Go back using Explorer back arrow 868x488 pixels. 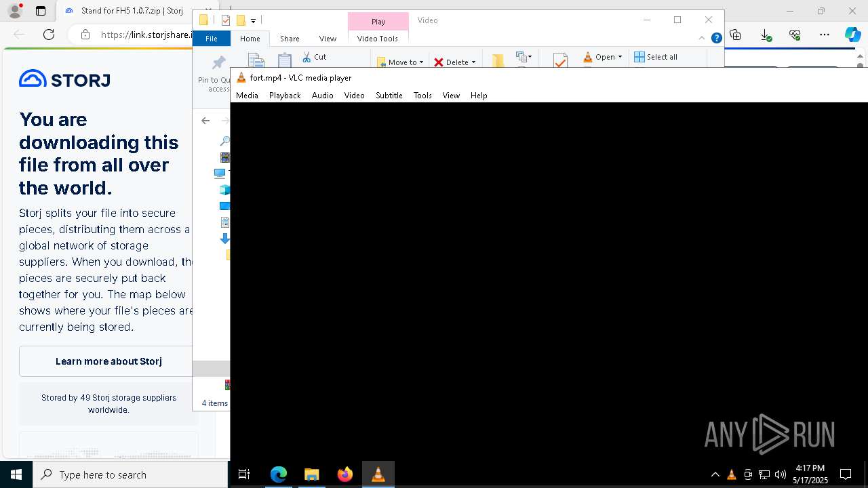click(x=205, y=121)
